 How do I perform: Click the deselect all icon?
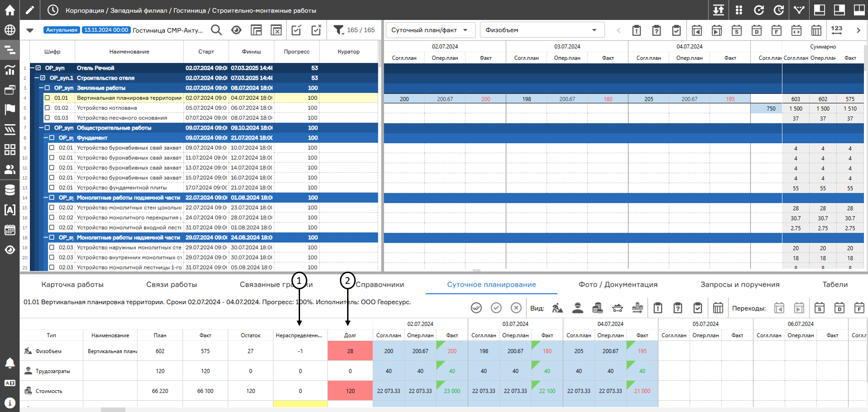point(316,30)
